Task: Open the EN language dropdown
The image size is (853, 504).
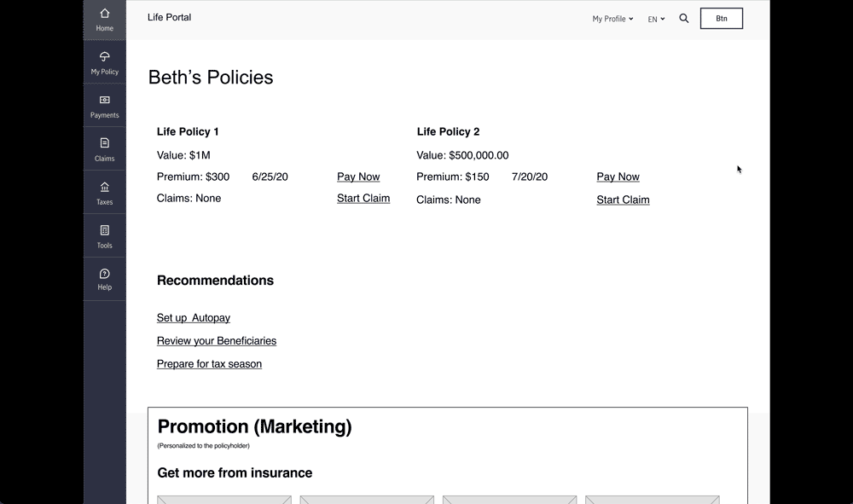Action: tap(656, 19)
